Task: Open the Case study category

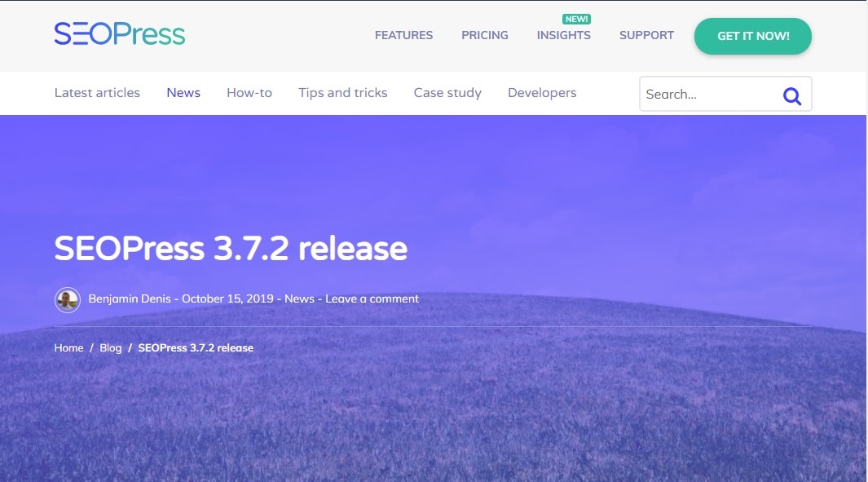Action: (x=447, y=93)
